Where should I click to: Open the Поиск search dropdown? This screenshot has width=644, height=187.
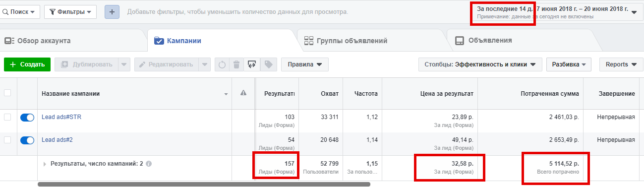pos(20,11)
